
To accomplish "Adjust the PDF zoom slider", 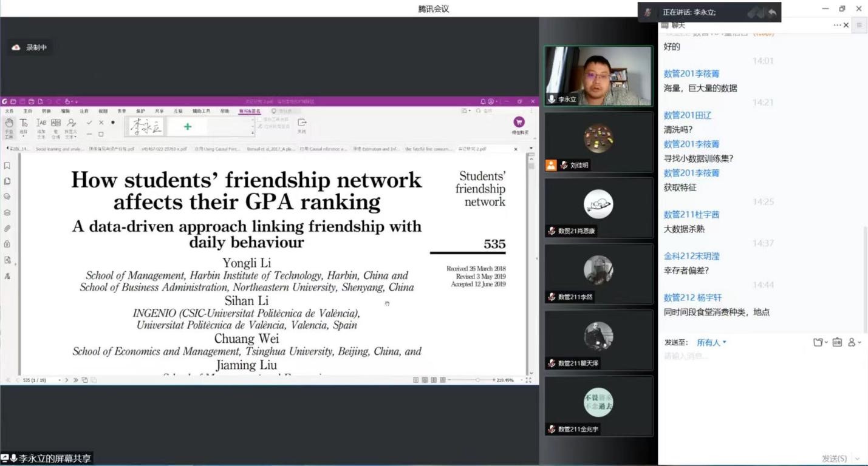I will pos(478,380).
